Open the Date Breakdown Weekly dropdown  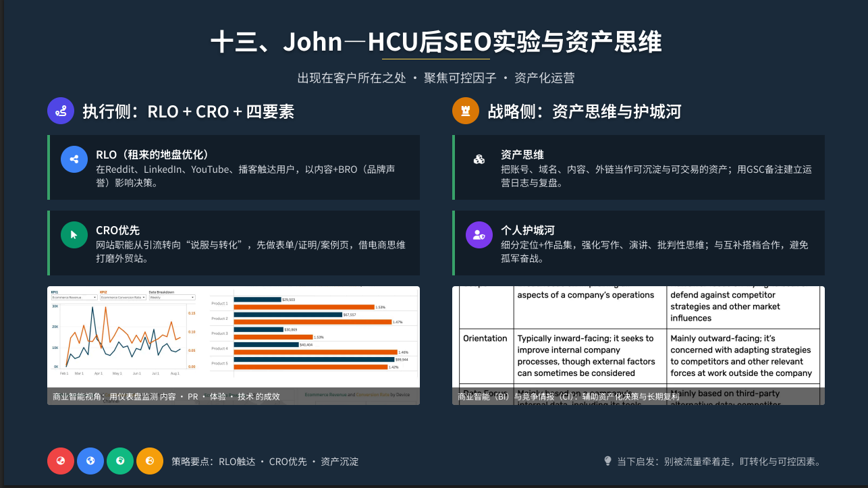click(x=171, y=297)
